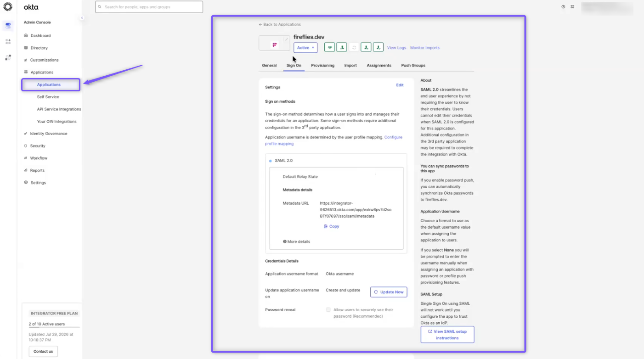Click the Settings gear icon
This screenshot has height=359, width=644.
pyautogui.click(x=26, y=183)
